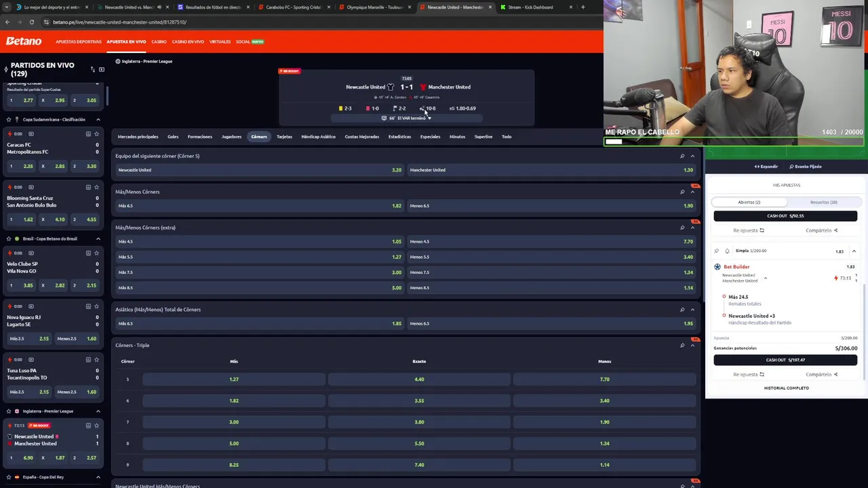The height and width of the screenshot is (488, 868).
Task: Switch to Resueltas (28) bets tab
Action: 823,202
